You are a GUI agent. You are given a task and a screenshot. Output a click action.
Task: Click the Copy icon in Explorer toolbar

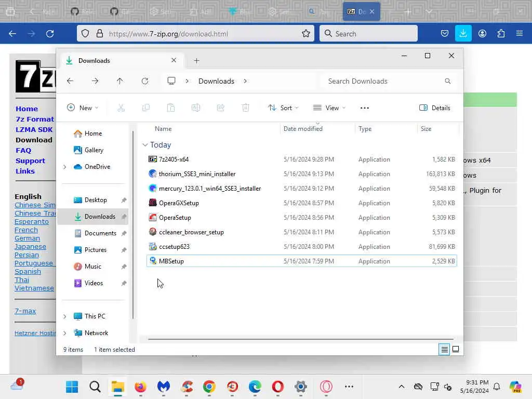click(146, 108)
